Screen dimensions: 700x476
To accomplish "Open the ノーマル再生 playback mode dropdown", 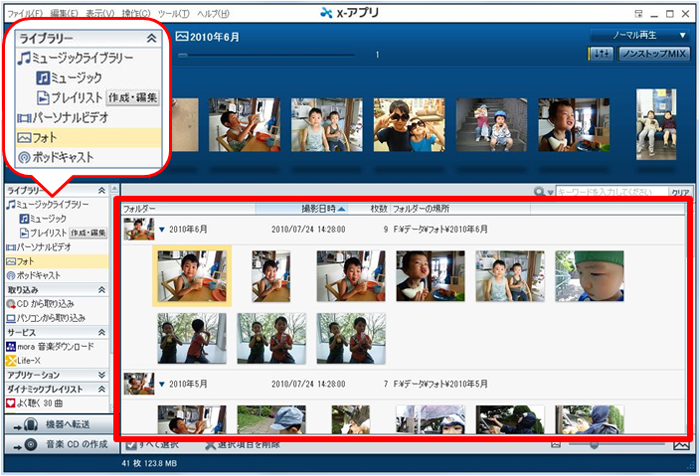I will click(x=638, y=35).
